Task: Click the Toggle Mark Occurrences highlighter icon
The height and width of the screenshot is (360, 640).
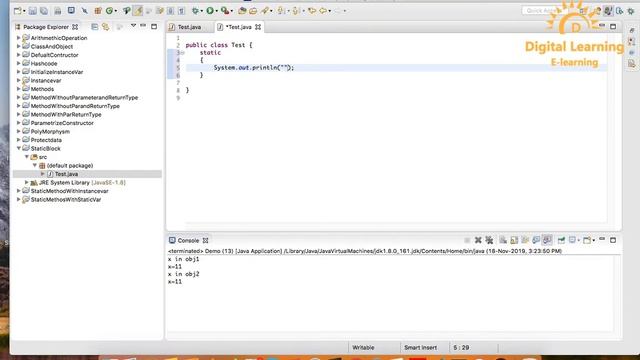Action: [x=138, y=11]
